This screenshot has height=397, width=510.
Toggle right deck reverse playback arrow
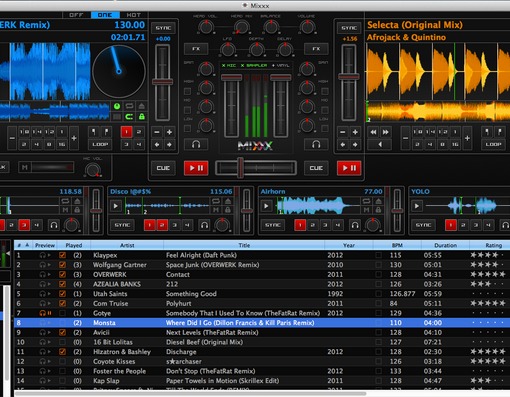380,144
